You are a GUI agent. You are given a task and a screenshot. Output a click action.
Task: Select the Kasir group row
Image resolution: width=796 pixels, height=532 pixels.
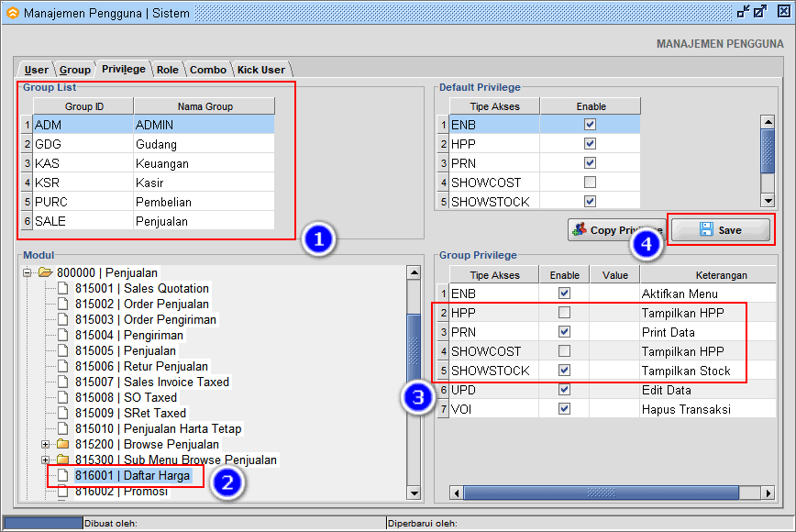[148, 183]
